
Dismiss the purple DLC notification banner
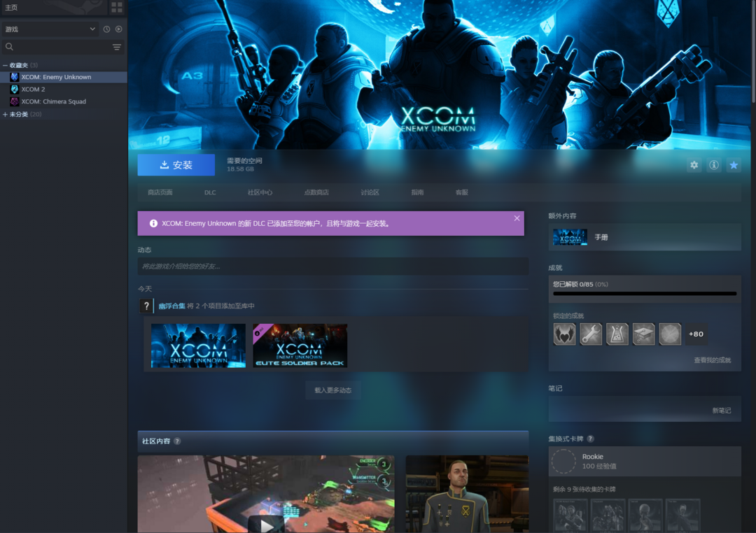pos(517,218)
